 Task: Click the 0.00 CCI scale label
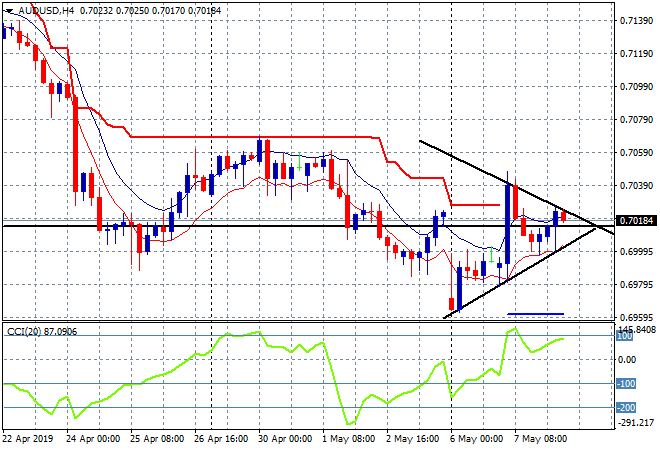(627, 359)
